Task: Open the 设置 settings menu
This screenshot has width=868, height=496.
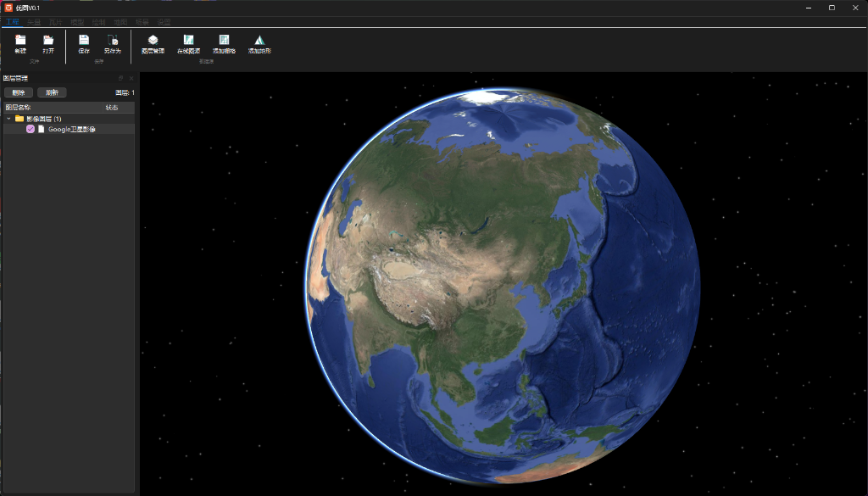Action: pyautogui.click(x=164, y=22)
